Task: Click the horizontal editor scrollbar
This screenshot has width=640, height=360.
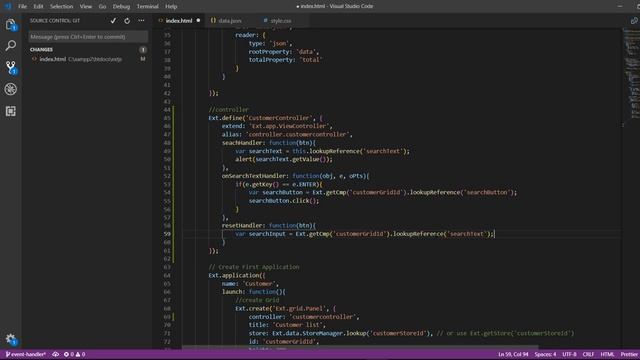Action: [x=360, y=348]
